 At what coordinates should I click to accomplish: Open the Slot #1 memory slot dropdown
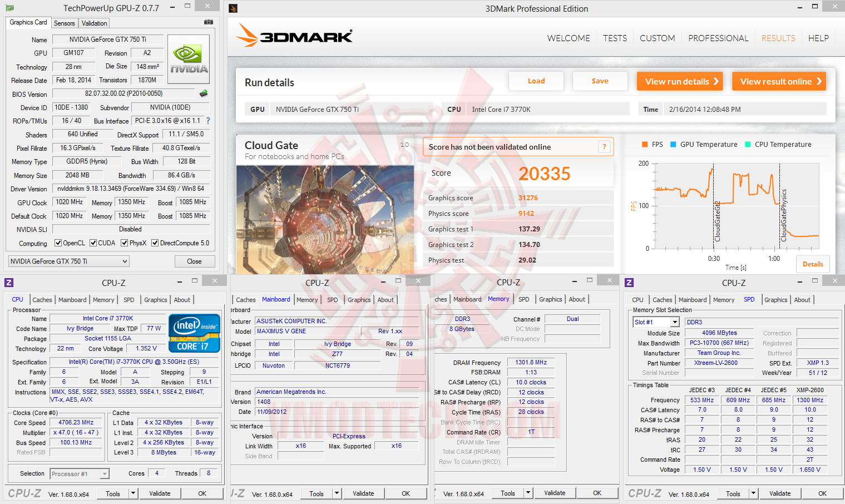pyautogui.click(x=656, y=322)
